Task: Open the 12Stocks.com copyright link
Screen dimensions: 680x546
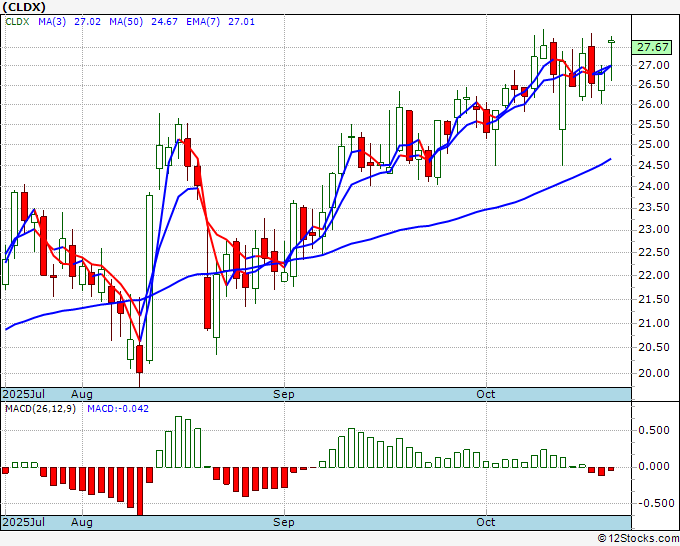Action: (638, 539)
